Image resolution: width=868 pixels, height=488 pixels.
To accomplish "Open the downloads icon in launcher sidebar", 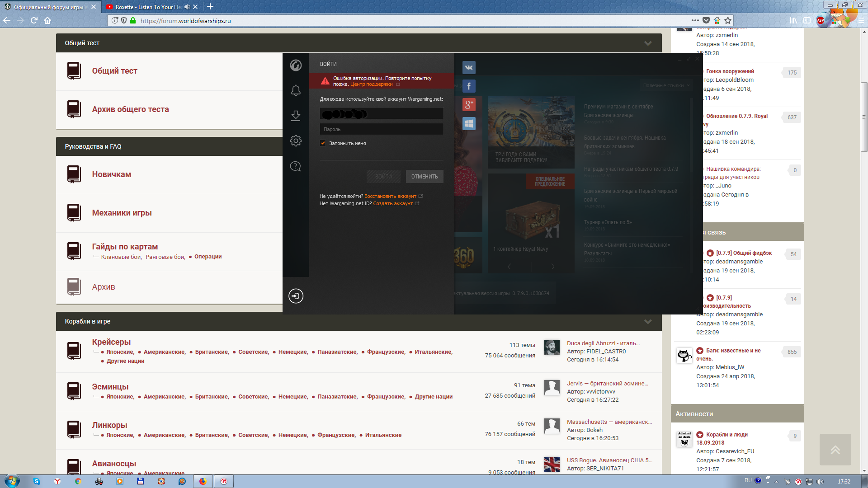I will (296, 116).
